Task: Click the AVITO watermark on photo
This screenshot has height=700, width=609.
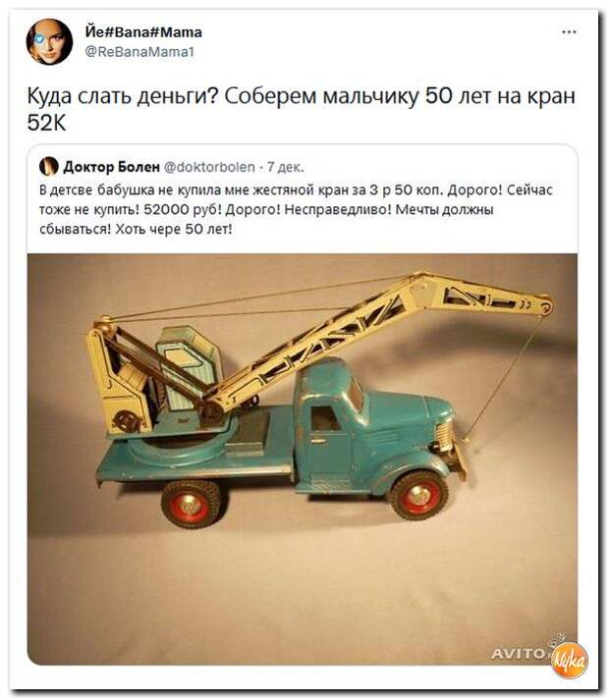Action: (x=519, y=654)
